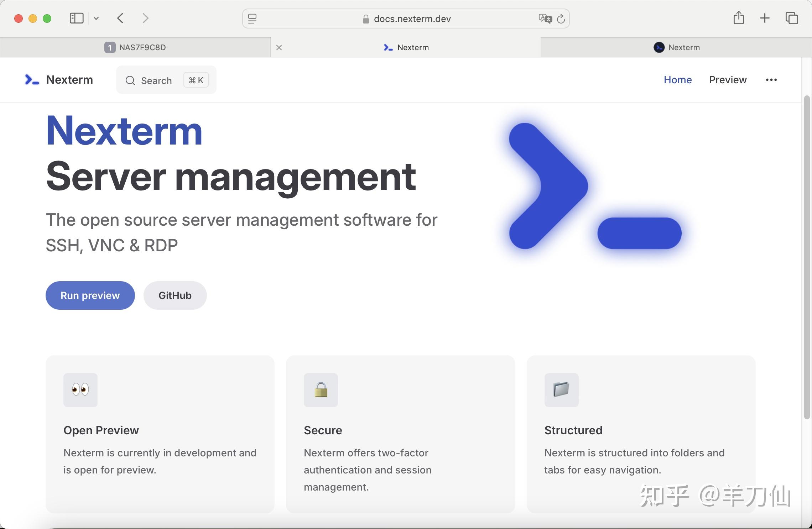812x529 pixels.
Task: Click the forward navigation arrow
Action: [x=145, y=18]
